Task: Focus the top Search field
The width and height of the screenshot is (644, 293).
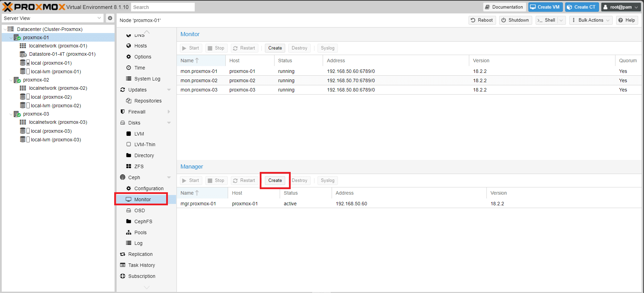Action: [x=163, y=7]
